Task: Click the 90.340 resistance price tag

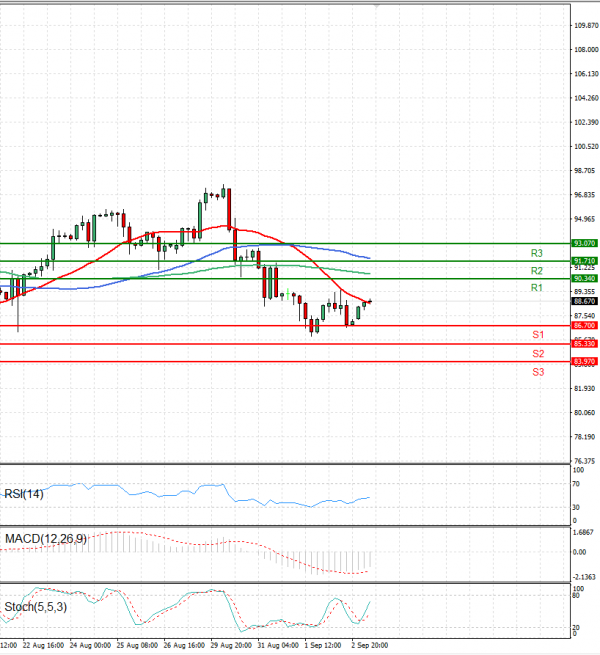Action: [x=585, y=278]
